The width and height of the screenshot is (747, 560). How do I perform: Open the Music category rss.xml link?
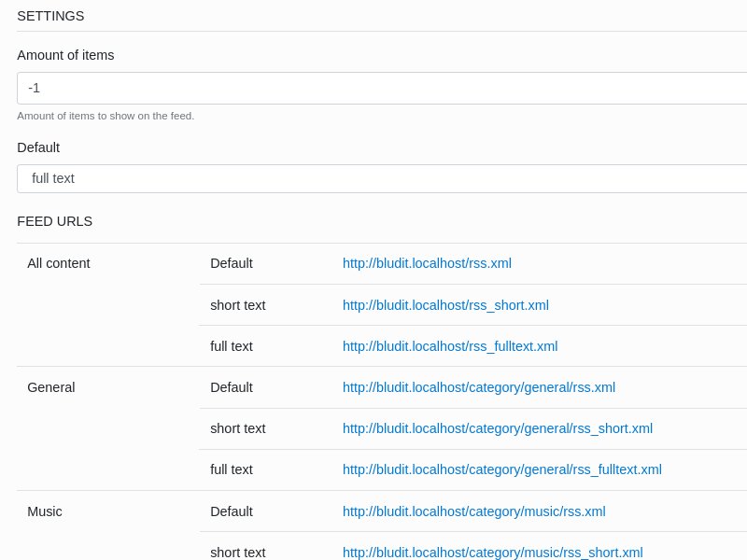coord(474,511)
